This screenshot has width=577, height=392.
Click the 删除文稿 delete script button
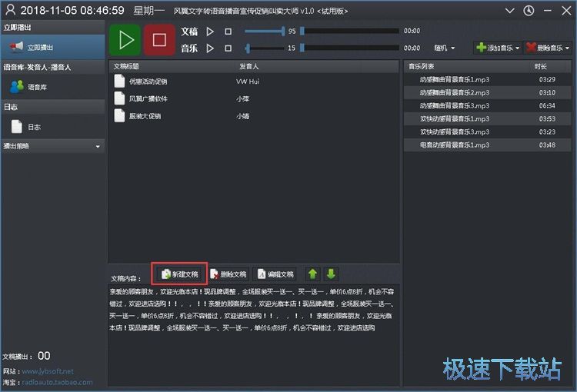coord(228,274)
